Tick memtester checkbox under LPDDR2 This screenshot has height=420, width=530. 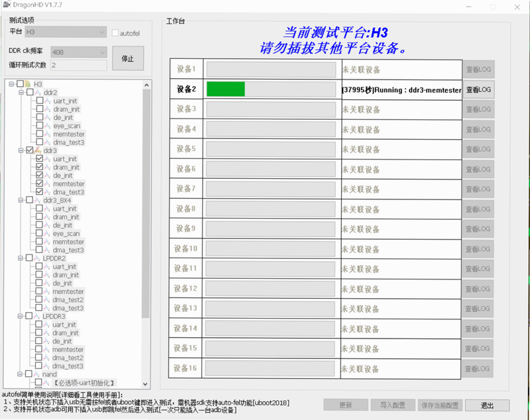click(x=39, y=291)
